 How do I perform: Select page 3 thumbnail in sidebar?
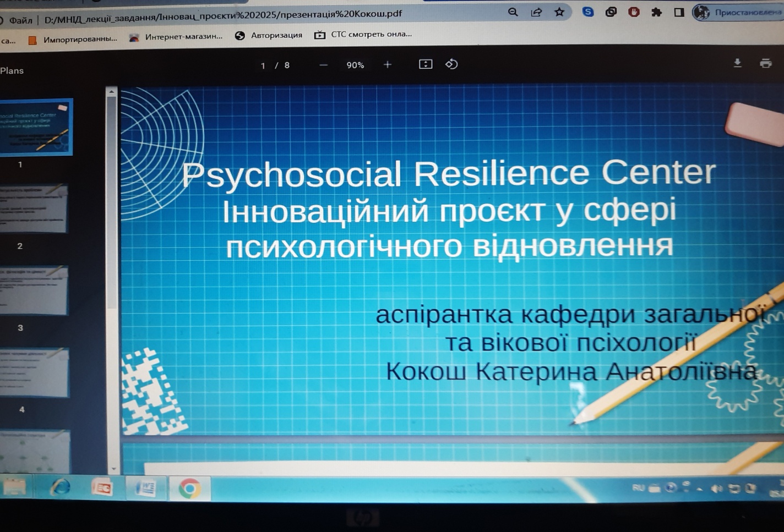[33, 290]
